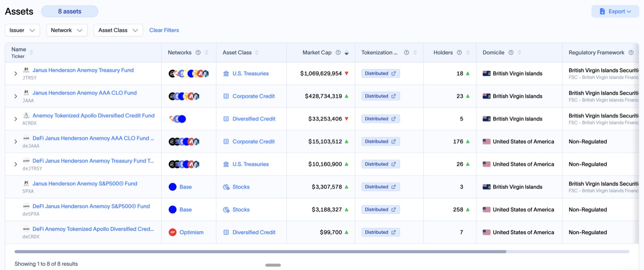Toggle sort on the Asset Class column

point(257,53)
